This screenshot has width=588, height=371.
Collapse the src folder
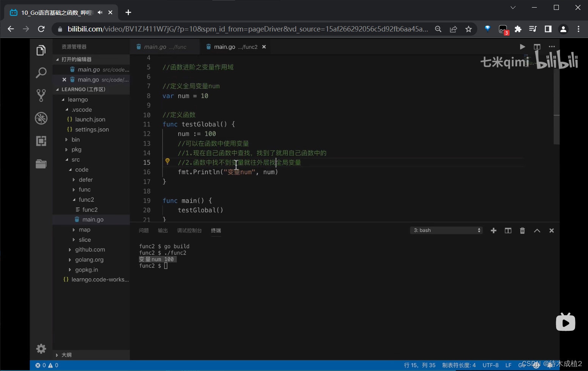tap(91, 160)
